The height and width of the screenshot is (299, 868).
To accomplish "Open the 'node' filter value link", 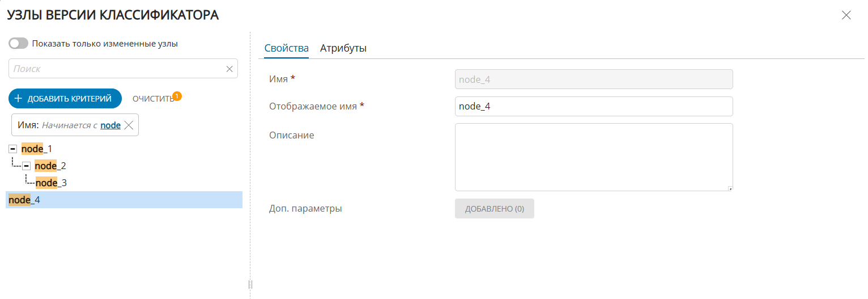I will click(x=110, y=125).
